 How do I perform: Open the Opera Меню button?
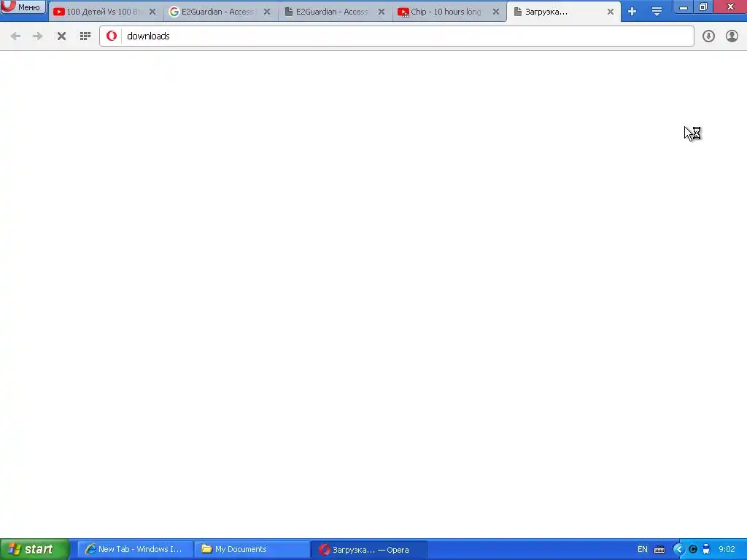pyautogui.click(x=23, y=7)
